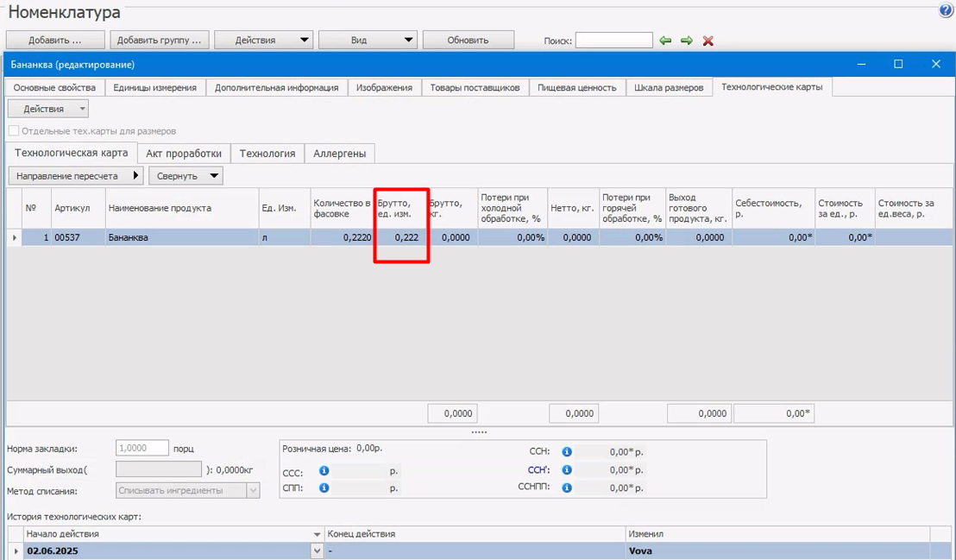Click the 'Добавить группу ...' button
Viewport: 956px width, 560px height.
[159, 40]
